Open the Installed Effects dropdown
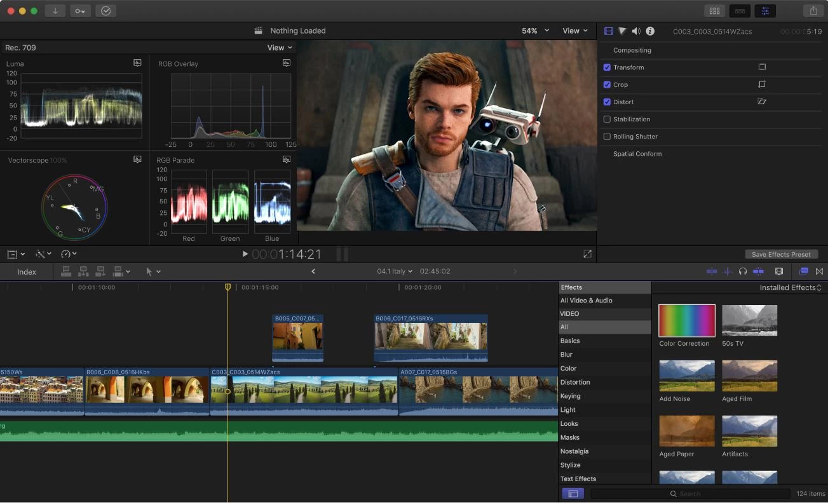The width and height of the screenshot is (828, 504). tap(791, 288)
